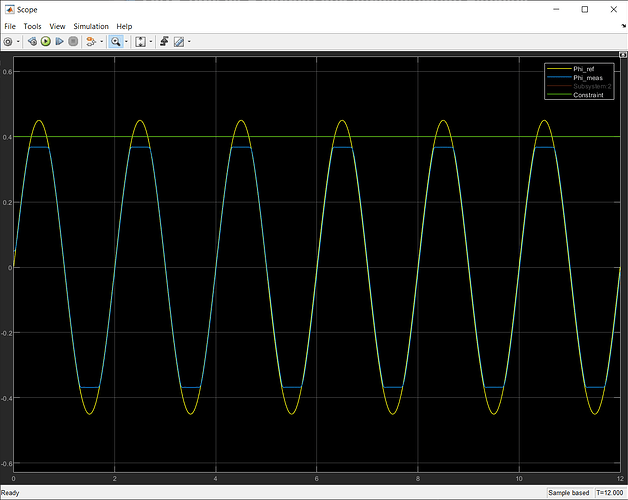The width and height of the screenshot is (628, 500).
Task: Click the Triggers icon in toolbar
Action: click(163, 42)
